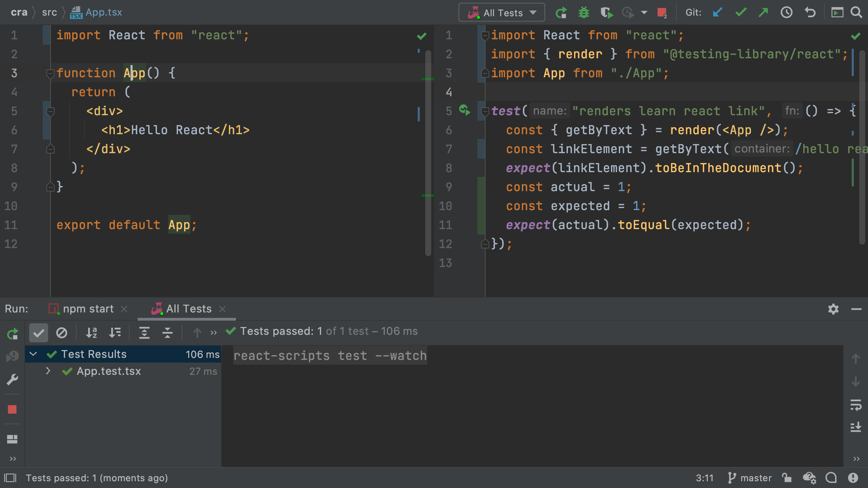The width and height of the screenshot is (868, 488).
Task: Click the Git update project arrow
Action: (717, 13)
